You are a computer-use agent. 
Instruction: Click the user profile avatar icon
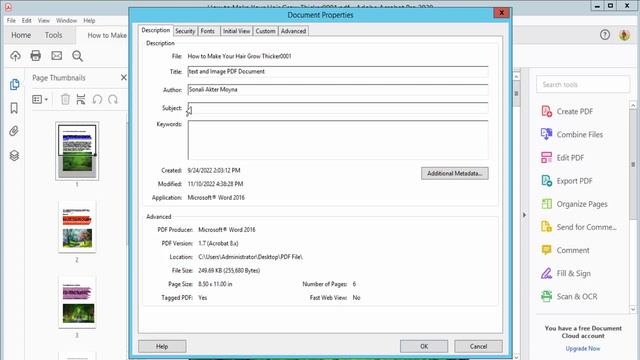tap(624, 35)
